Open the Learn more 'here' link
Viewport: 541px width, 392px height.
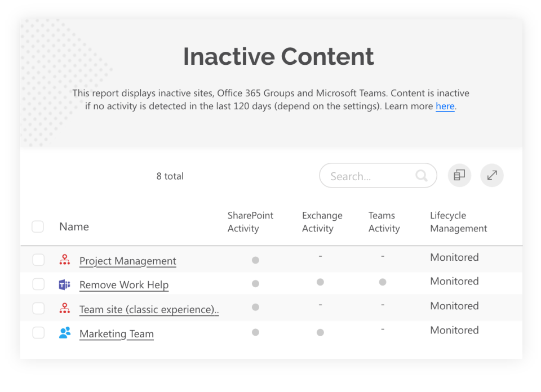pos(445,106)
